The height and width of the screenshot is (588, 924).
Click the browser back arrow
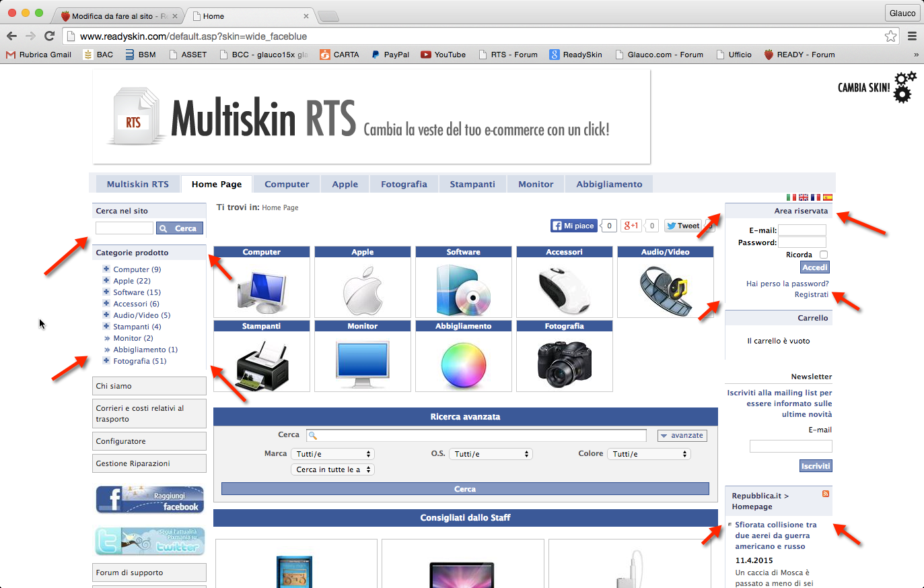11,36
